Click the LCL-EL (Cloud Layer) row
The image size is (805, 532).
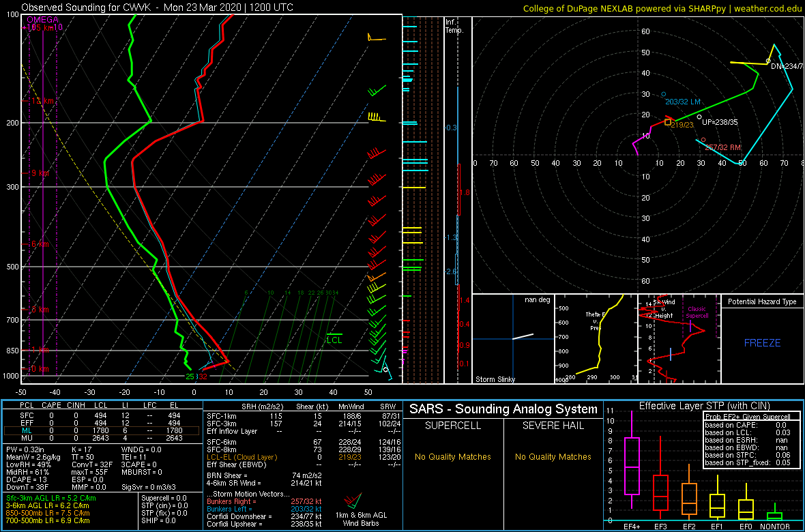304,457
